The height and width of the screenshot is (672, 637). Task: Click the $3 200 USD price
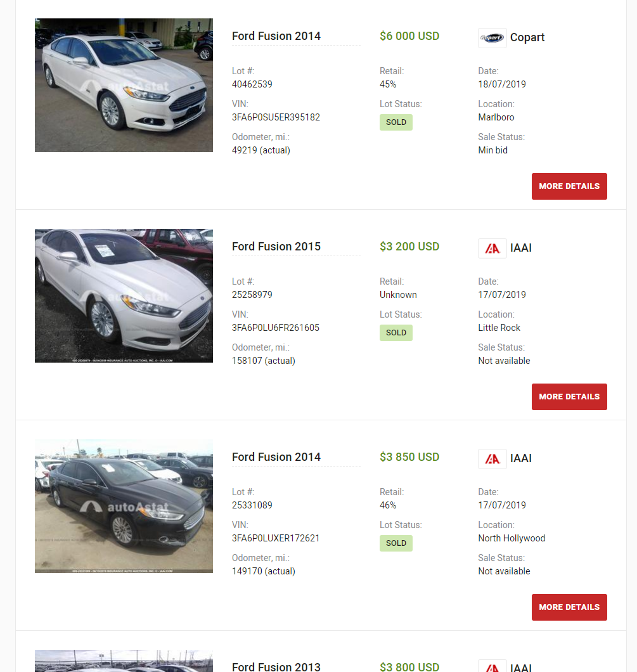pyautogui.click(x=409, y=247)
